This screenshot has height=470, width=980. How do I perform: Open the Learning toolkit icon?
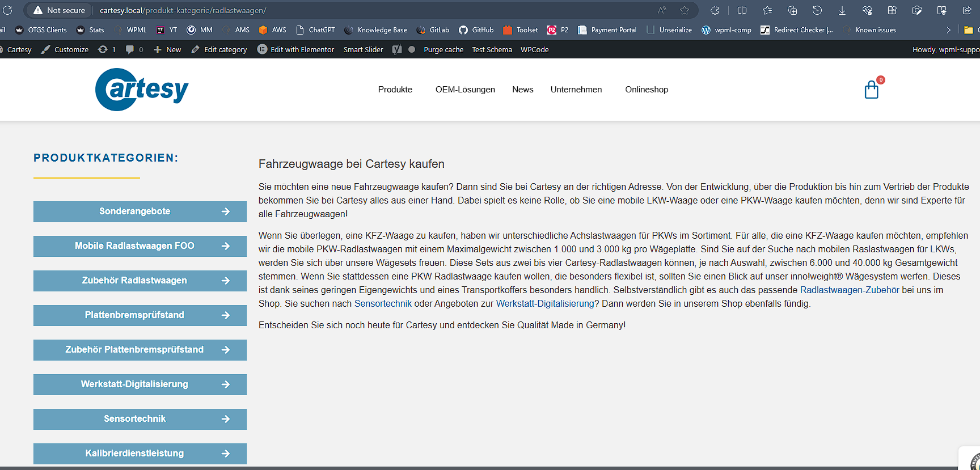(x=942, y=10)
